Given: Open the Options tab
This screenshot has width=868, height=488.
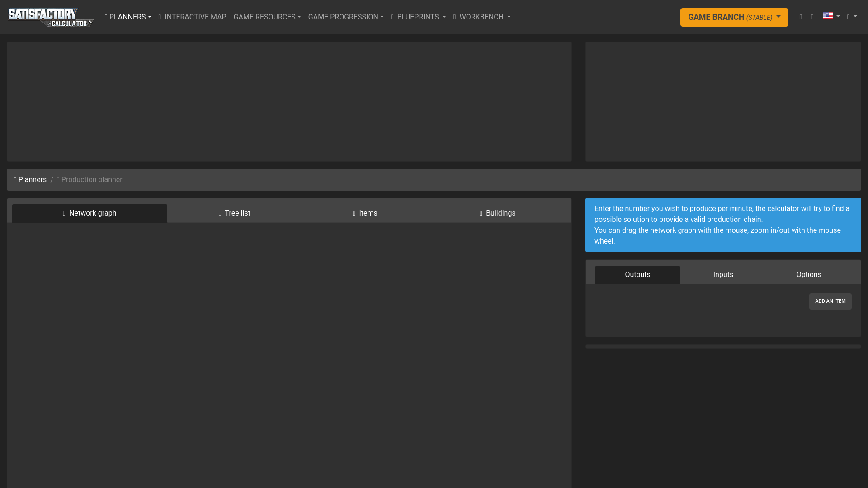Looking at the screenshot, I should point(808,275).
